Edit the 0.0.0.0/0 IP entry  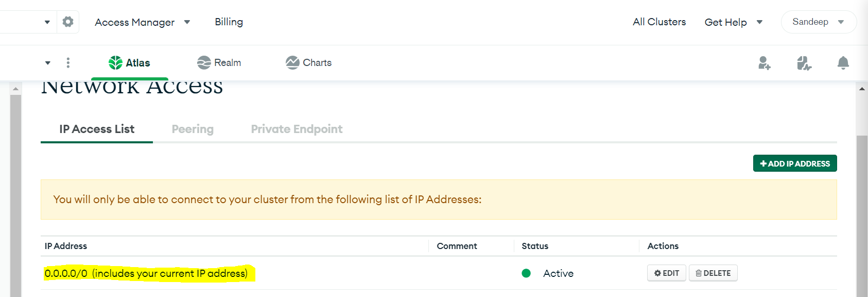(x=666, y=273)
